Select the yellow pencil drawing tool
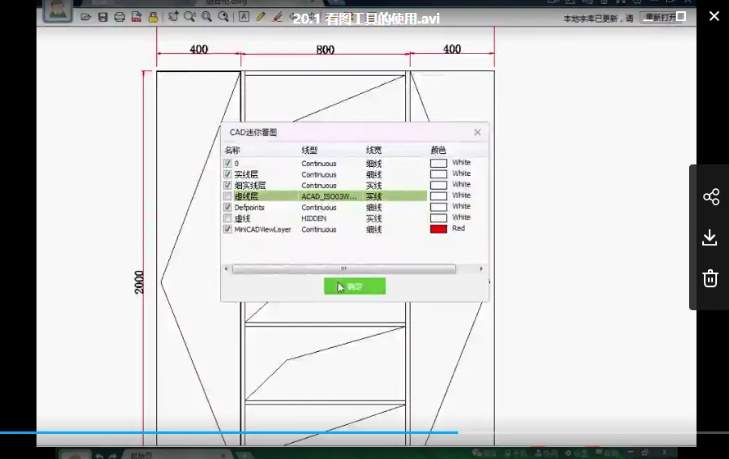 (260, 17)
